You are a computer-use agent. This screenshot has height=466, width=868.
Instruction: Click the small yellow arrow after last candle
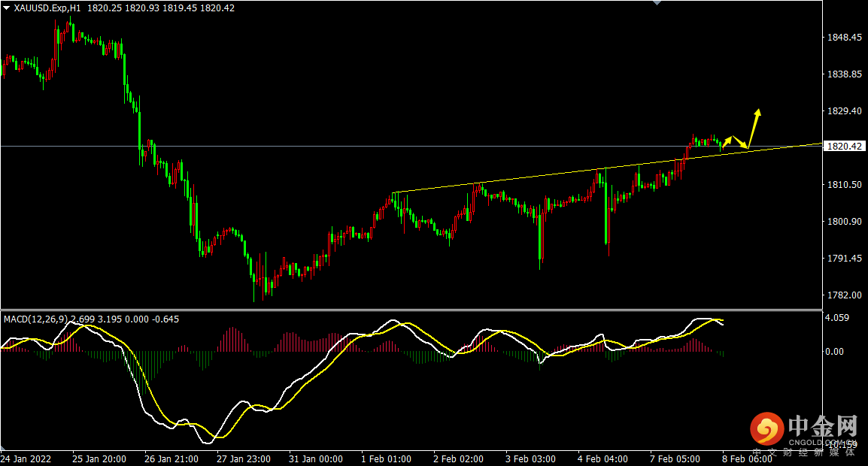click(x=727, y=141)
